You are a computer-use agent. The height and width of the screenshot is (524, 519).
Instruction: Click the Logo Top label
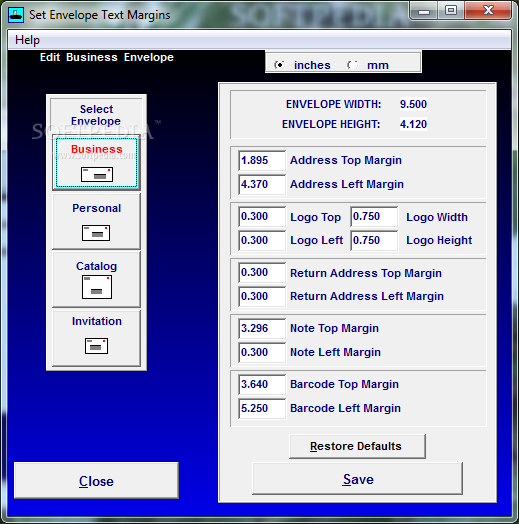click(x=315, y=217)
